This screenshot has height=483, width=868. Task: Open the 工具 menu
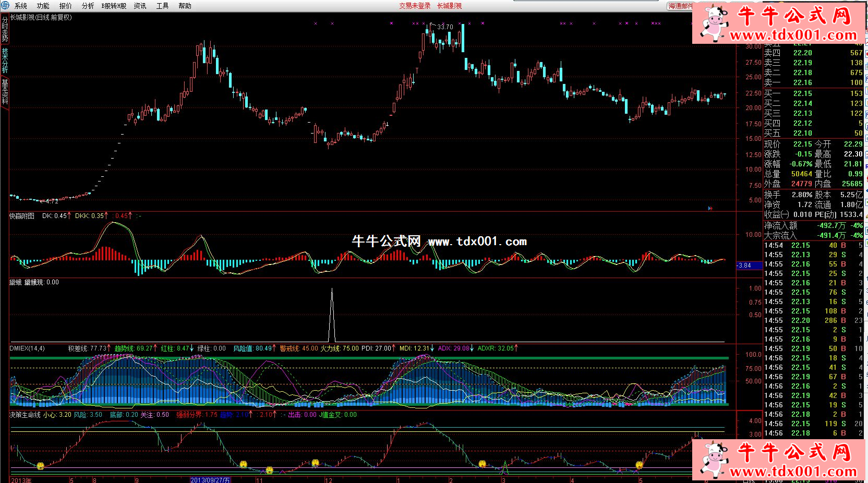point(163,6)
